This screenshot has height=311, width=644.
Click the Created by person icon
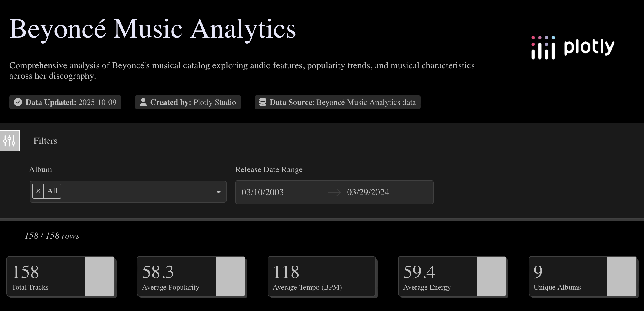[x=143, y=102]
